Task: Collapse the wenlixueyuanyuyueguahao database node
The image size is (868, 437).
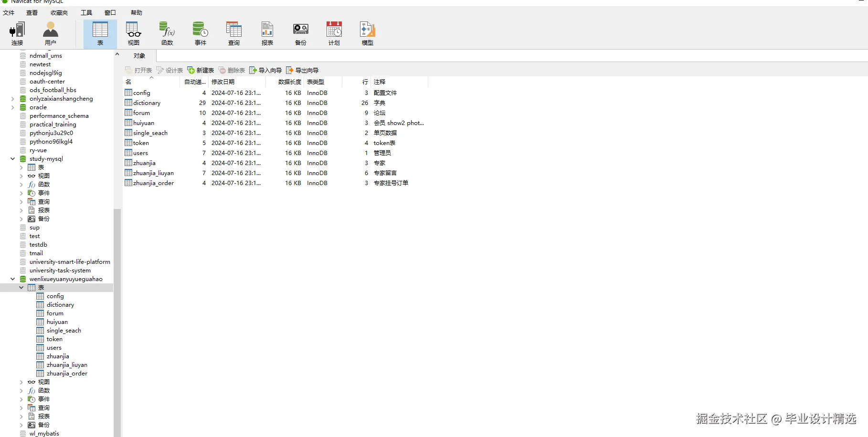Action: click(x=13, y=279)
